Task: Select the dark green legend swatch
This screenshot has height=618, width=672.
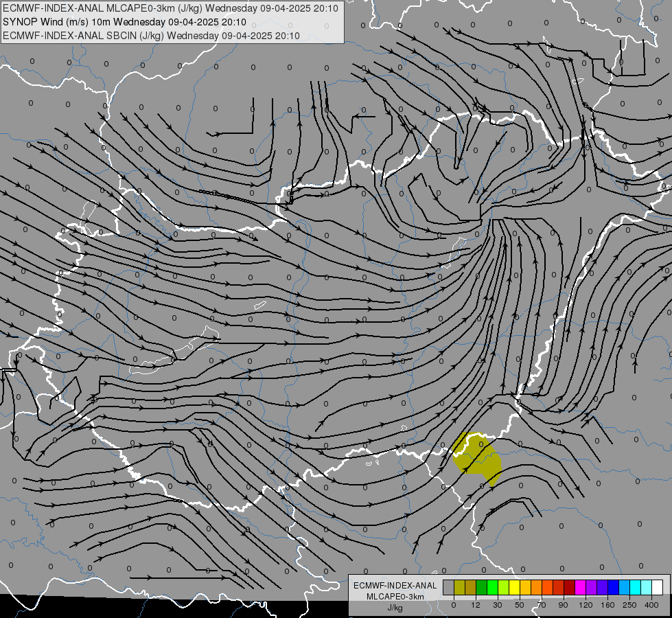Action: [482, 587]
